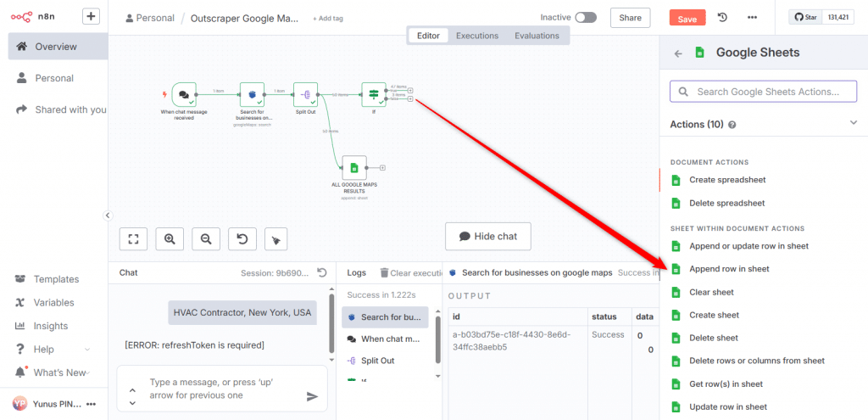This screenshot has height=420, width=868.
Task: Click the plus create-new button
Action: pyautogui.click(x=92, y=17)
